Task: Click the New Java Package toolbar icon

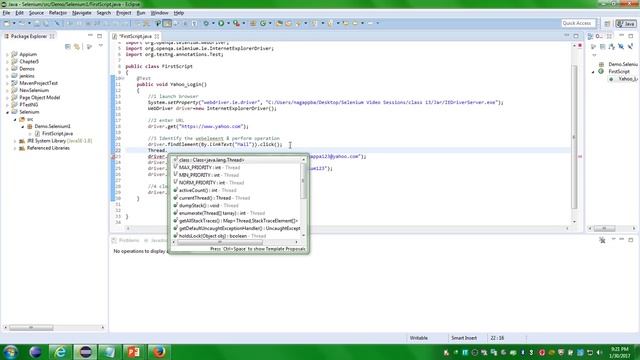Action: [x=253, y=24]
